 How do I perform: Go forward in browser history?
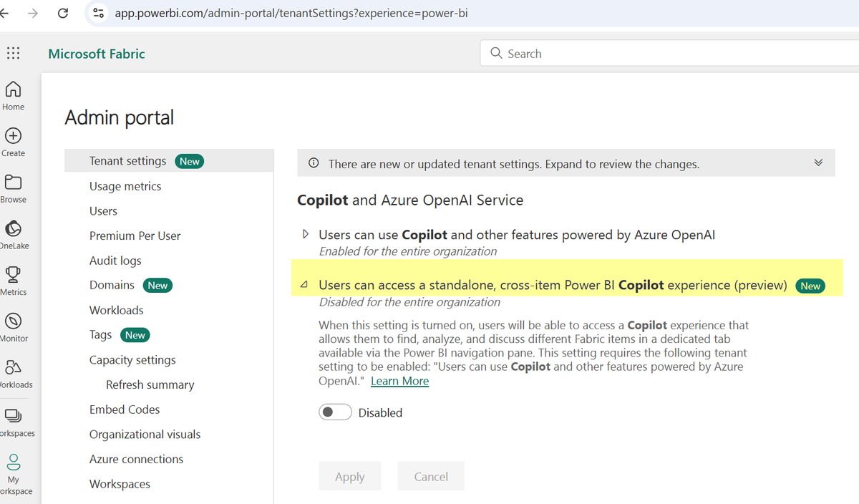click(33, 13)
